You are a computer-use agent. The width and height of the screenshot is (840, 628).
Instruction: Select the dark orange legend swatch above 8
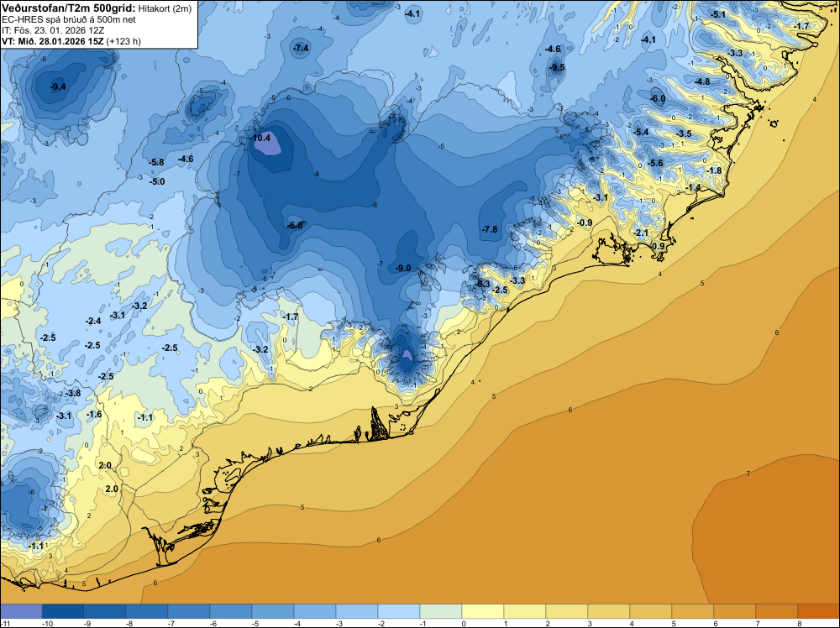[x=818, y=611]
